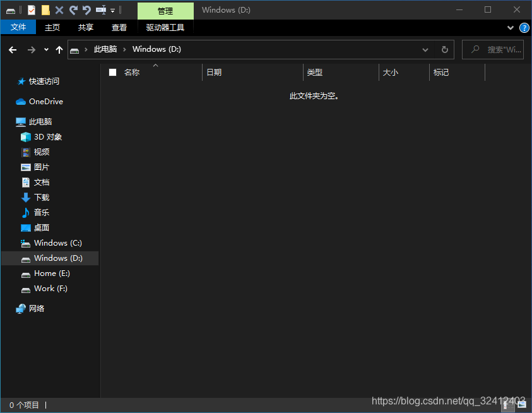Screen dimensions: 532x413
Task: Create a new folder via the toolbar icon
Action: [x=45, y=10]
